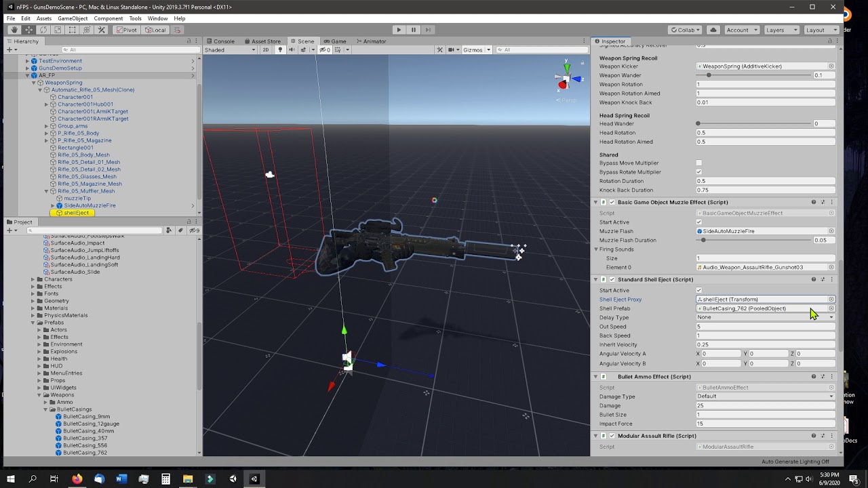Toggle scene effects icon
This screenshot has height=488, width=868.
tap(304, 49)
